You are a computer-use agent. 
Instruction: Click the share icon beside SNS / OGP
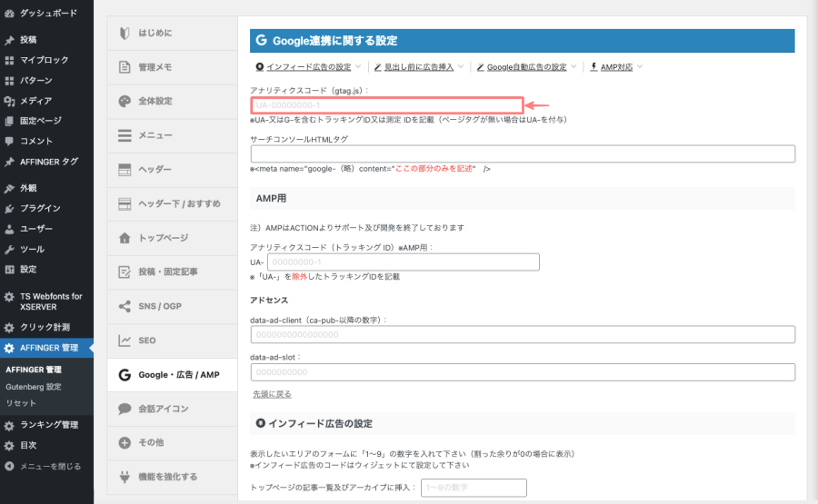click(125, 306)
